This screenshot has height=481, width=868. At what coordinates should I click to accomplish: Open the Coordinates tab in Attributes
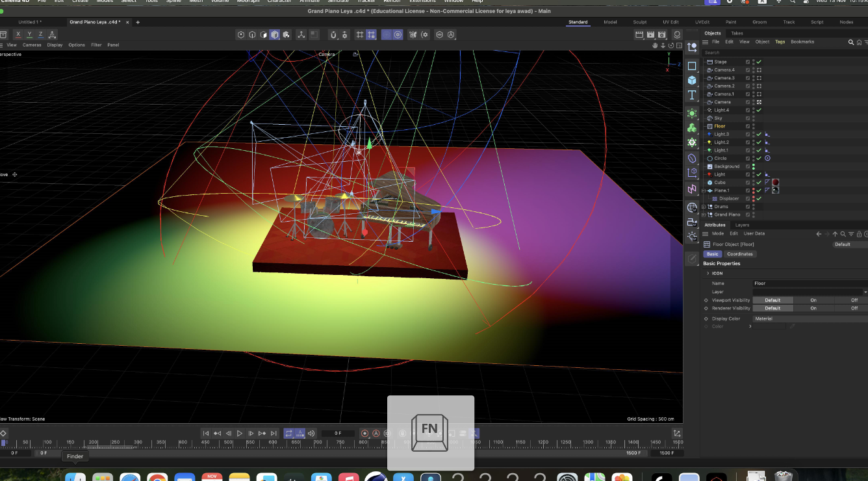(740, 254)
